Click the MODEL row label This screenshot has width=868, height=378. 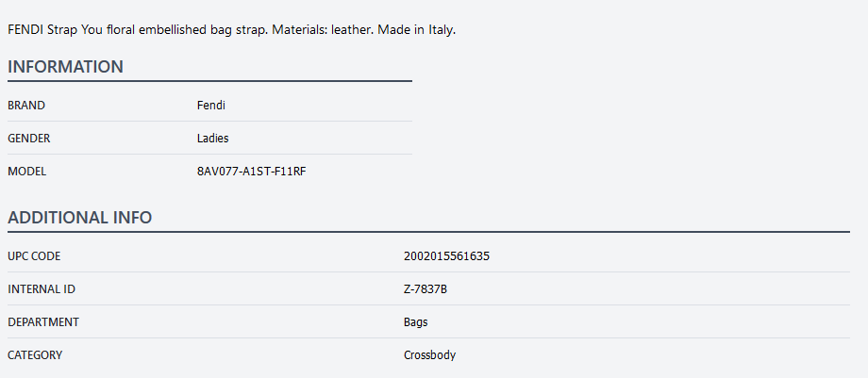[x=27, y=172]
